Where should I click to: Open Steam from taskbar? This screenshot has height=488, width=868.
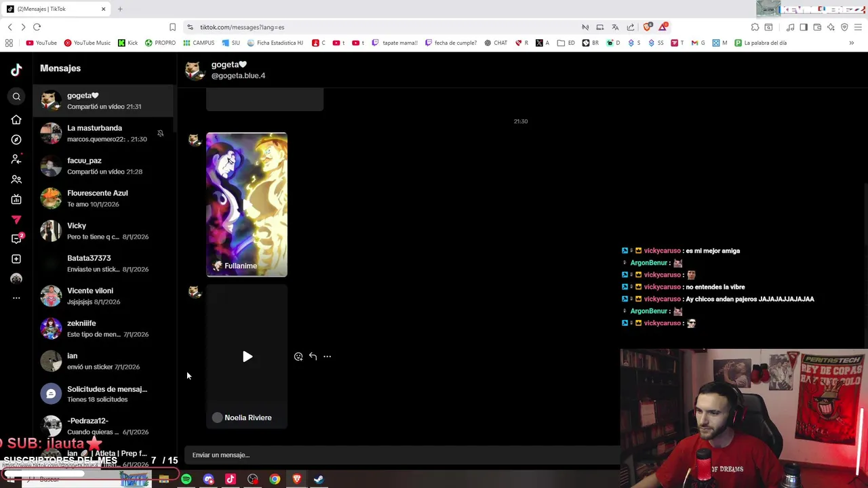pos(319,480)
